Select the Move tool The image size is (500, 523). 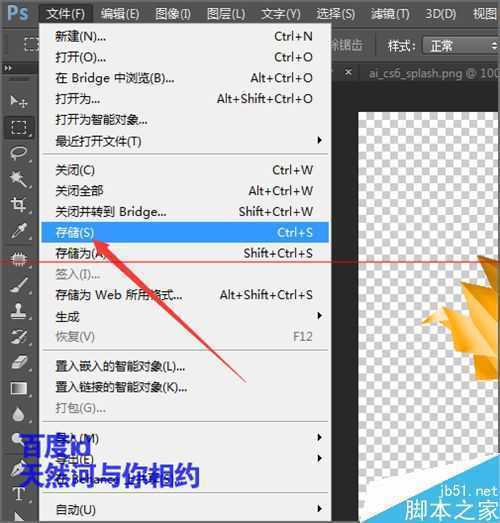tap(18, 101)
